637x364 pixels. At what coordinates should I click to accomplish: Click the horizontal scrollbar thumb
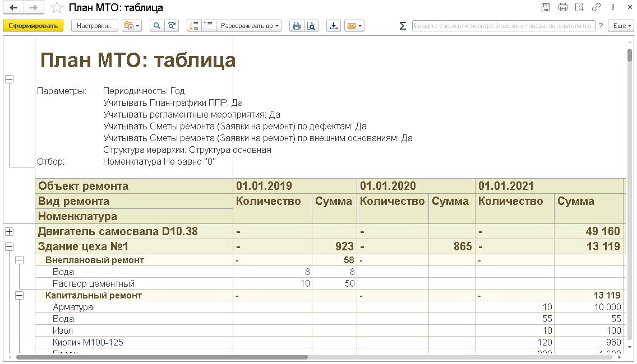coord(161,357)
